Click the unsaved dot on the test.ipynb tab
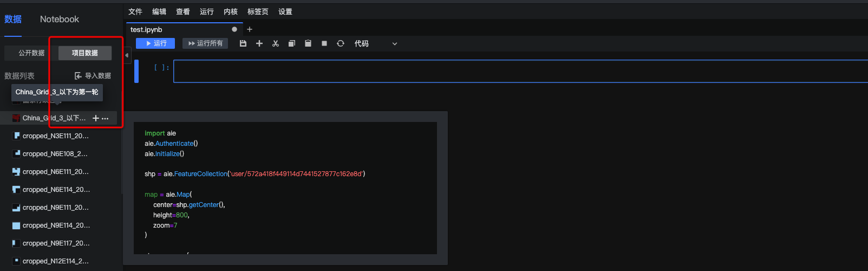Screen dimensions: 868x271 click(234, 29)
